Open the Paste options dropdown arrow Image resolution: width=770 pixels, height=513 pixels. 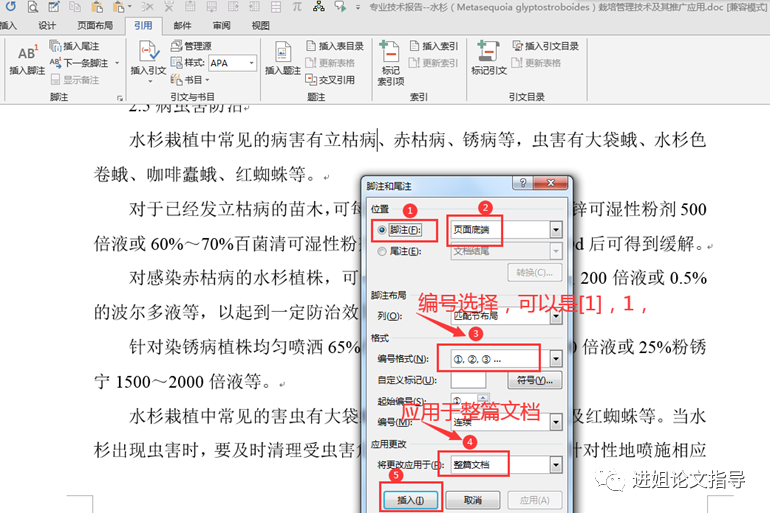130,7
